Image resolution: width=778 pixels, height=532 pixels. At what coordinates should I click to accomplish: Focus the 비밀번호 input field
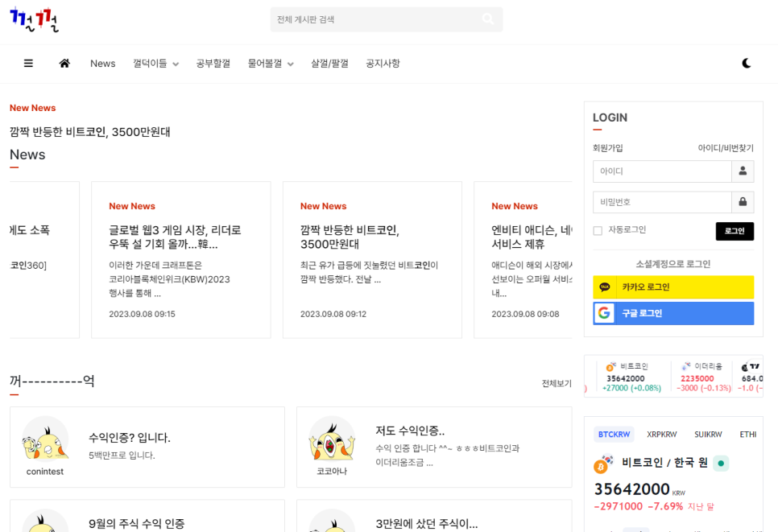[662, 202]
